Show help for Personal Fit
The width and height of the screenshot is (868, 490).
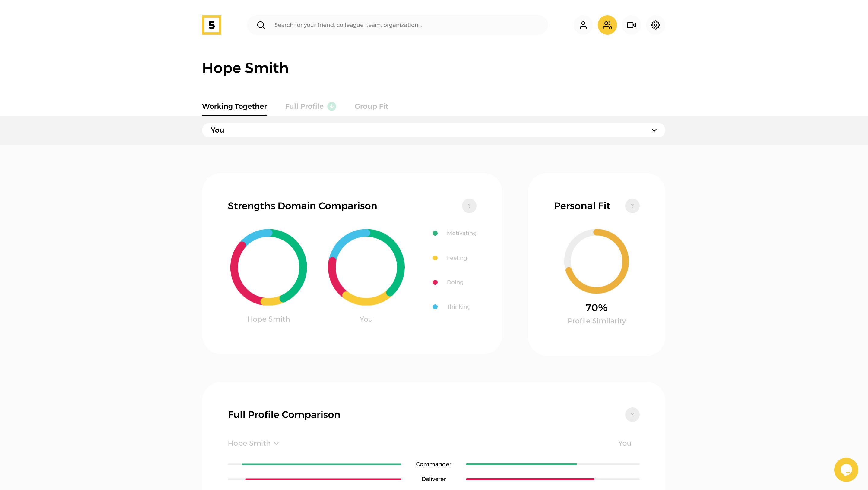click(x=632, y=206)
